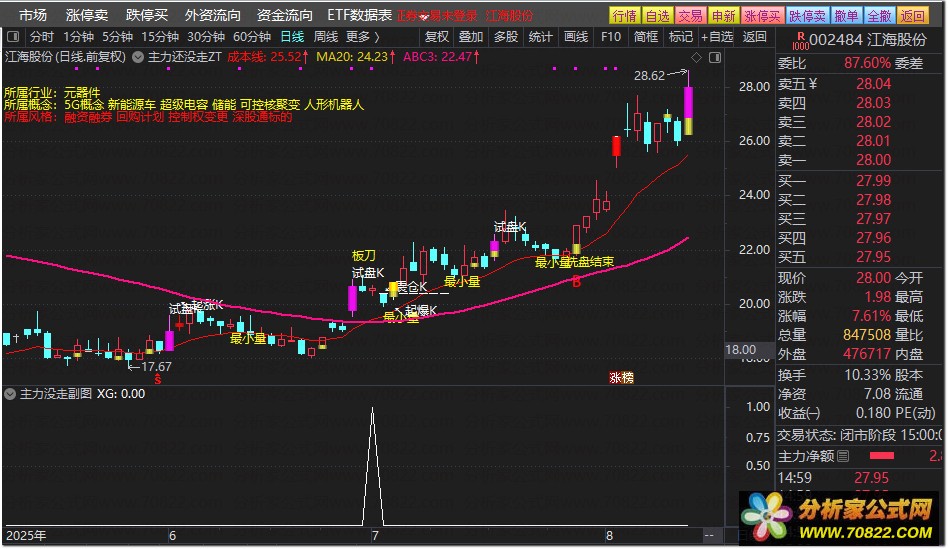Click the 多股 toolbar button
The height and width of the screenshot is (549, 949).
pos(506,37)
